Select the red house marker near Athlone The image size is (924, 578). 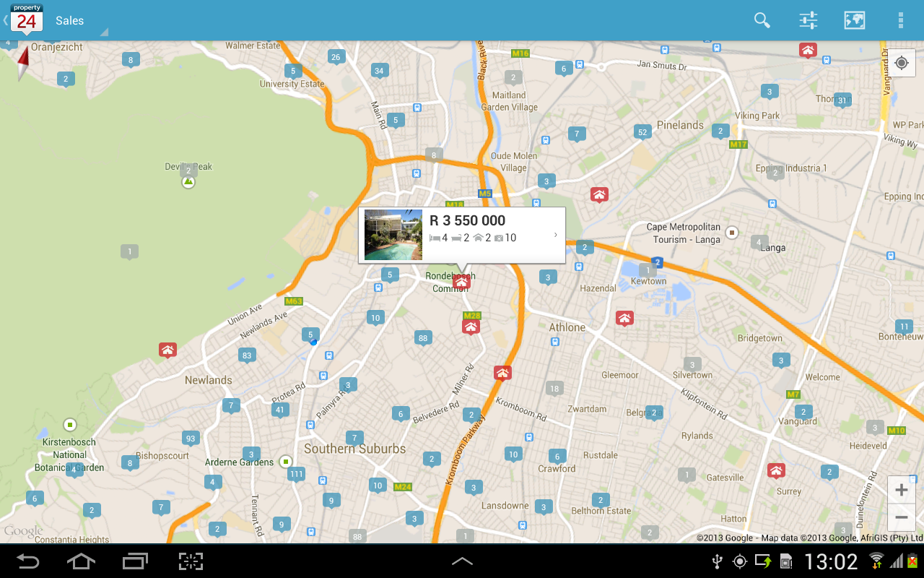click(624, 317)
